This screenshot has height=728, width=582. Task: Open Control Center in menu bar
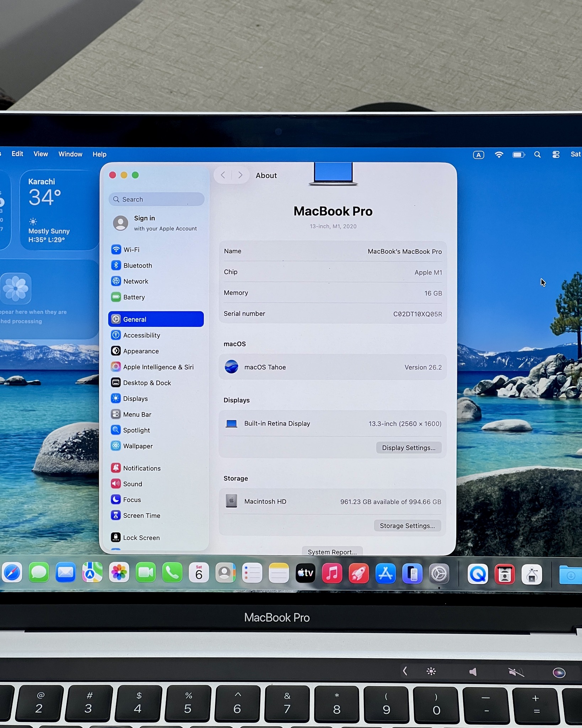click(x=556, y=155)
